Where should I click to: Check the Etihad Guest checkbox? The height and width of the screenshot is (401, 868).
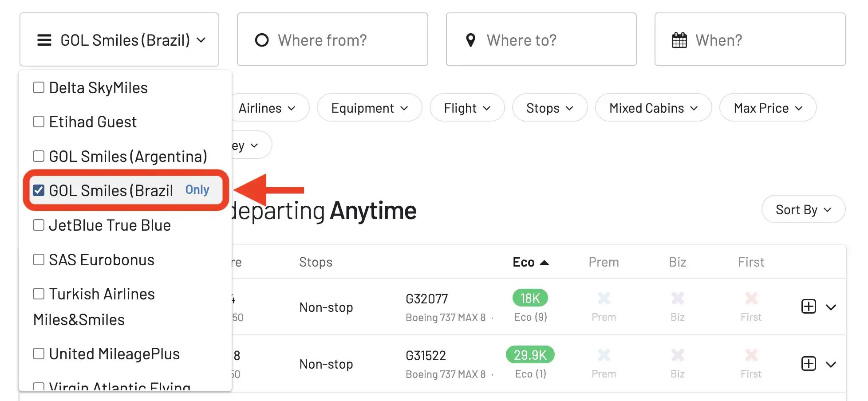pyautogui.click(x=39, y=122)
